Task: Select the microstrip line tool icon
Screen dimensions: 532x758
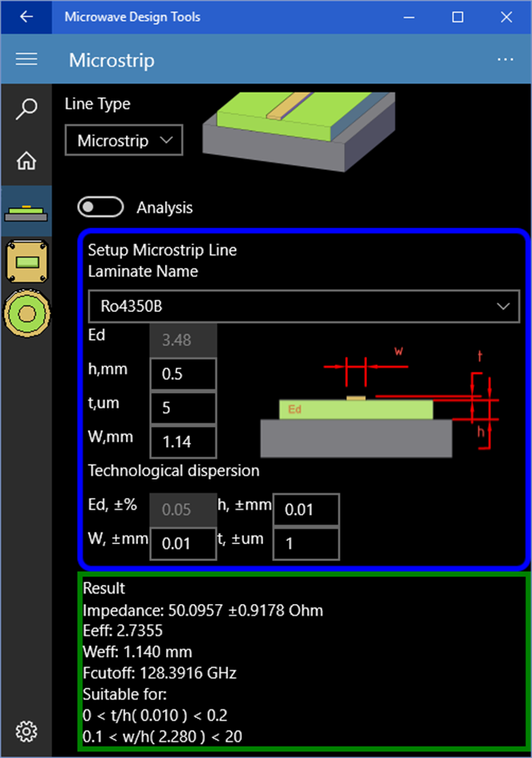Action: (x=26, y=213)
